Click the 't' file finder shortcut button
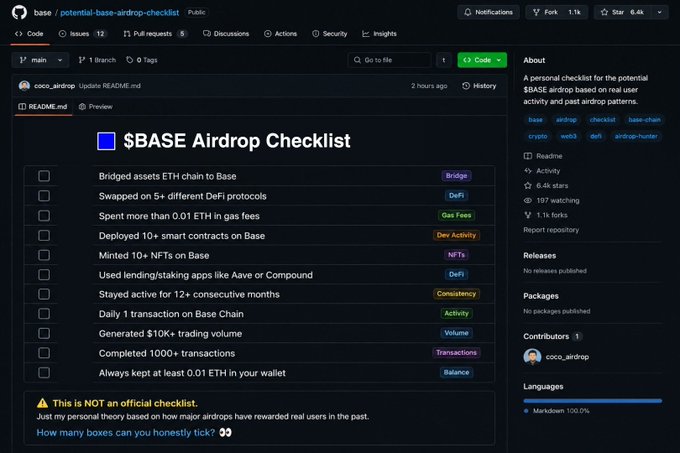 [444, 60]
